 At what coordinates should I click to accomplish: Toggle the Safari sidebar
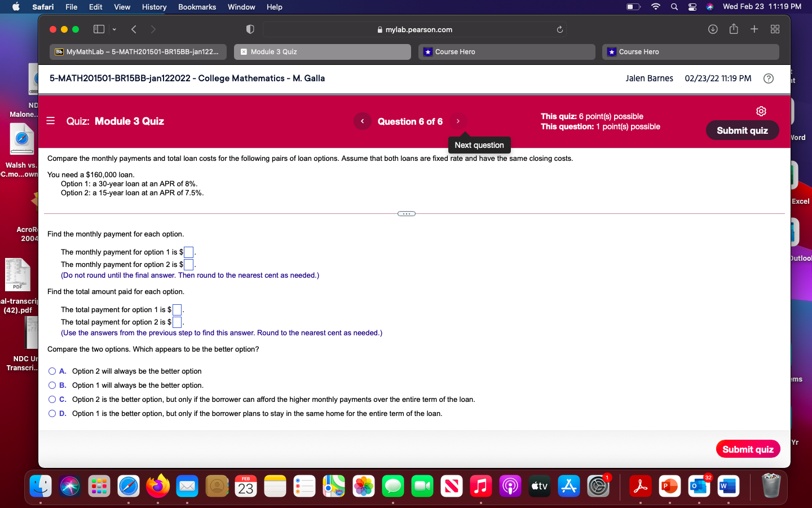98,29
